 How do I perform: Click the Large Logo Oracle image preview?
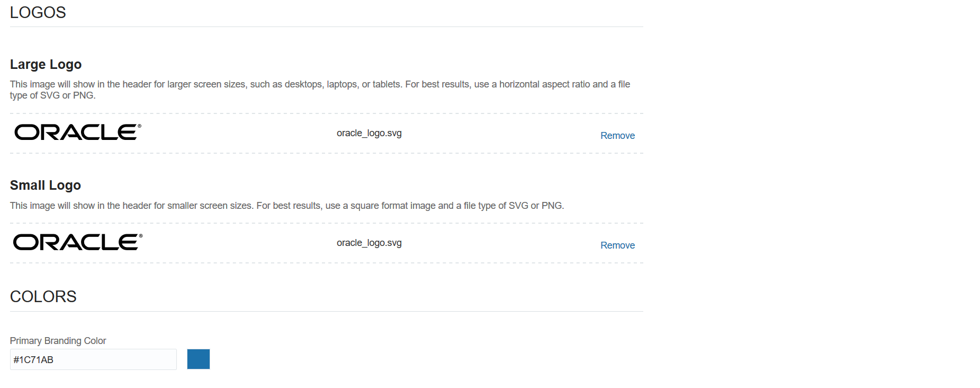click(77, 133)
